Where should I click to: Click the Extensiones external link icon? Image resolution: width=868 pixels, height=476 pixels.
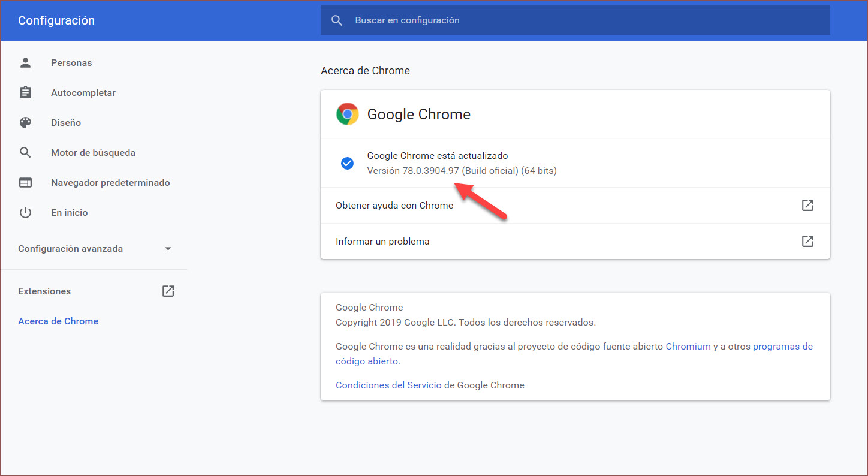[168, 291]
